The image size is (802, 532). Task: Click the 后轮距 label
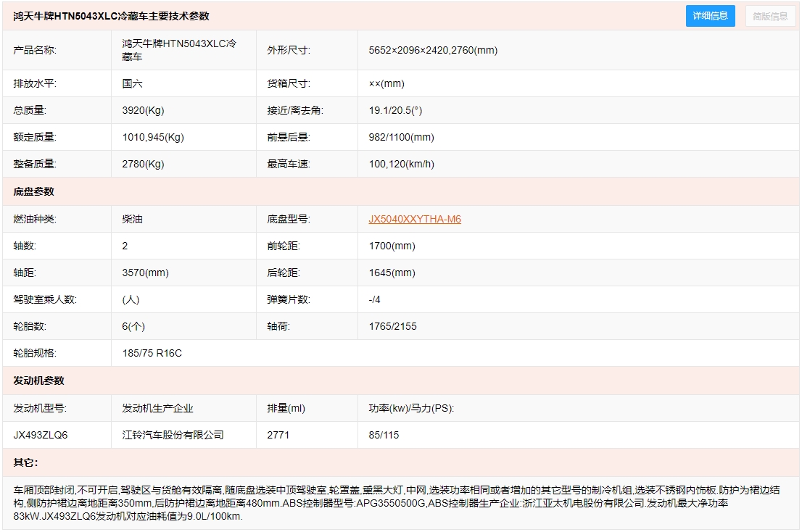pyautogui.click(x=284, y=273)
